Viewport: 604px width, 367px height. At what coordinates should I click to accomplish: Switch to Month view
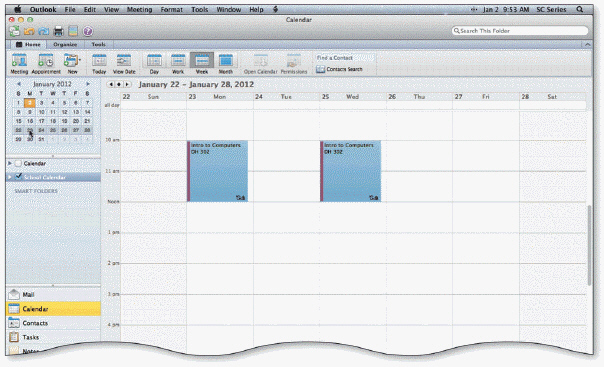pos(226,64)
